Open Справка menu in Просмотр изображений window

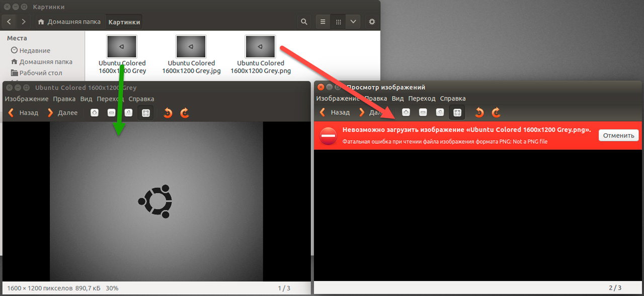tap(453, 99)
